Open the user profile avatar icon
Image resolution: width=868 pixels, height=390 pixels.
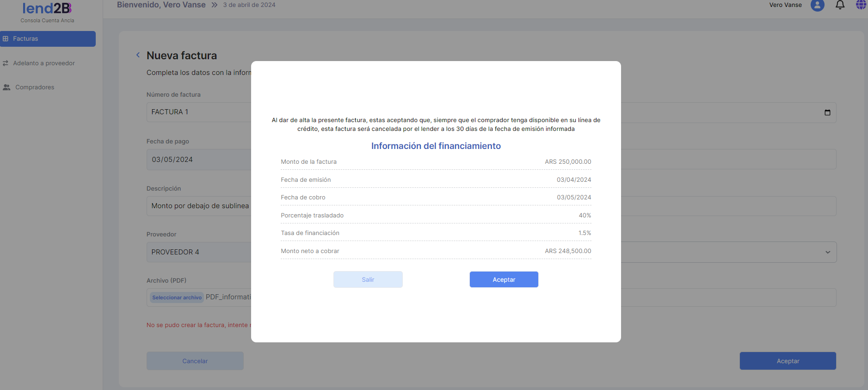point(817,5)
